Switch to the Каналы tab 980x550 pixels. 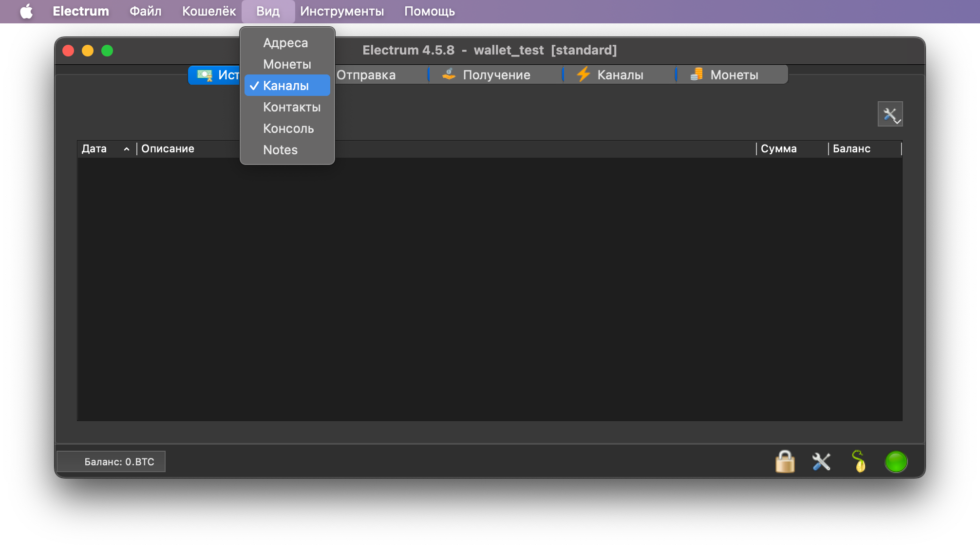[x=620, y=75]
